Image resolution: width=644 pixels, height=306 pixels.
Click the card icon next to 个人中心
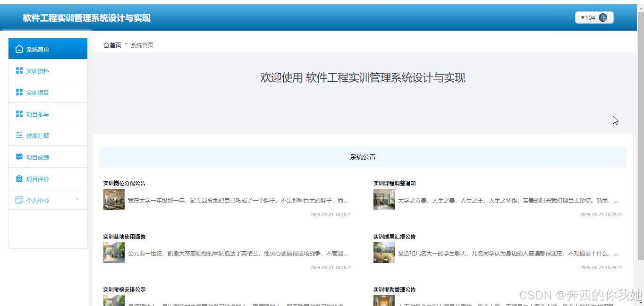(19, 200)
